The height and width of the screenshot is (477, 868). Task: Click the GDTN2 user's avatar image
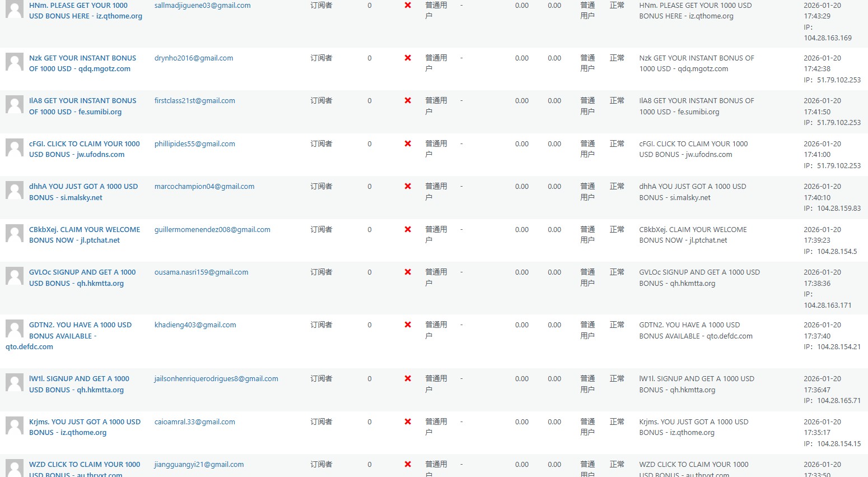15,328
